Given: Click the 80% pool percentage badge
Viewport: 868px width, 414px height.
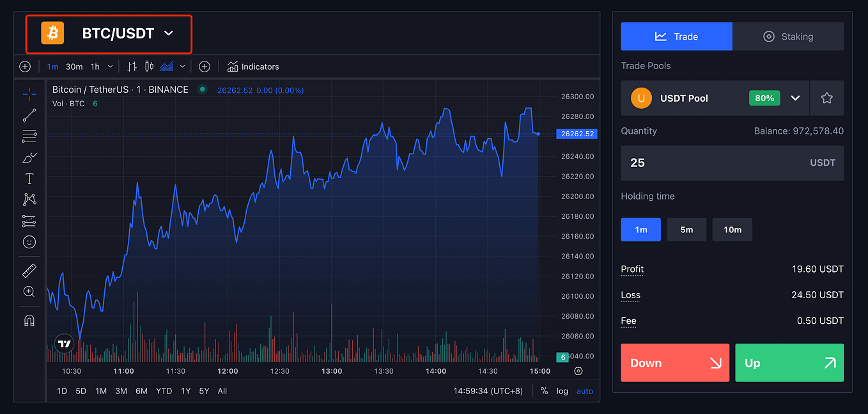Looking at the screenshot, I should 764,98.
